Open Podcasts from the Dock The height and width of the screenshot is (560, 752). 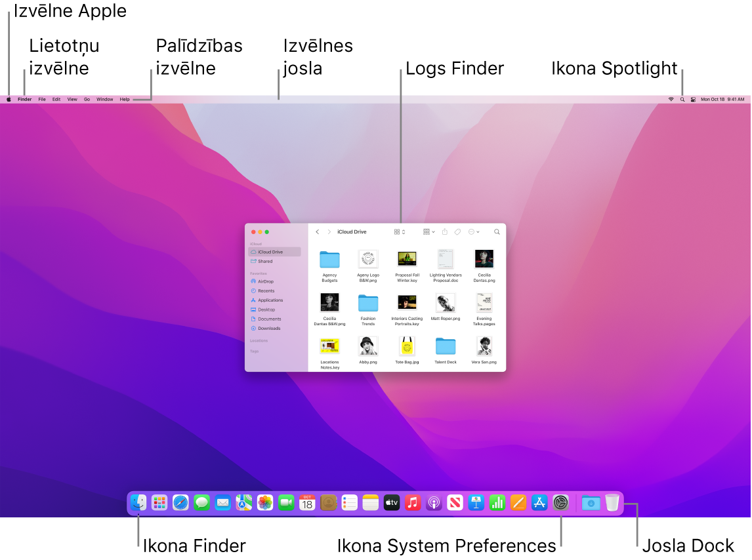coord(434,502)
